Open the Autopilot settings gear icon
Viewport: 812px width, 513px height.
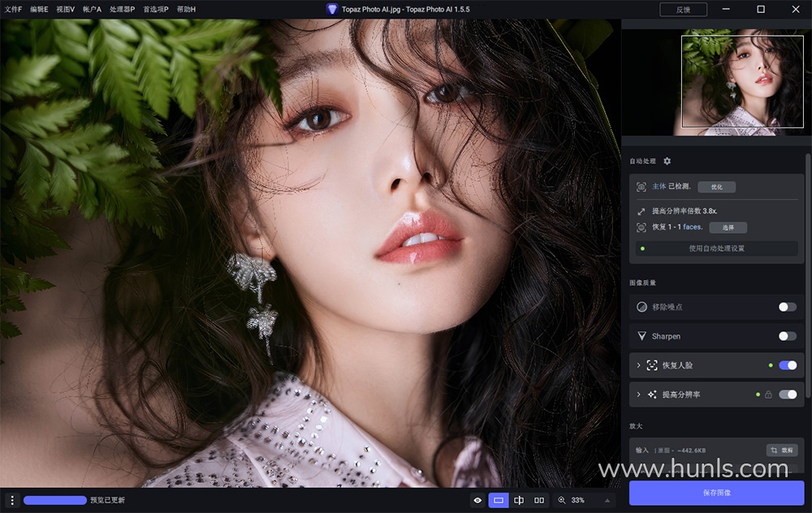667,162
